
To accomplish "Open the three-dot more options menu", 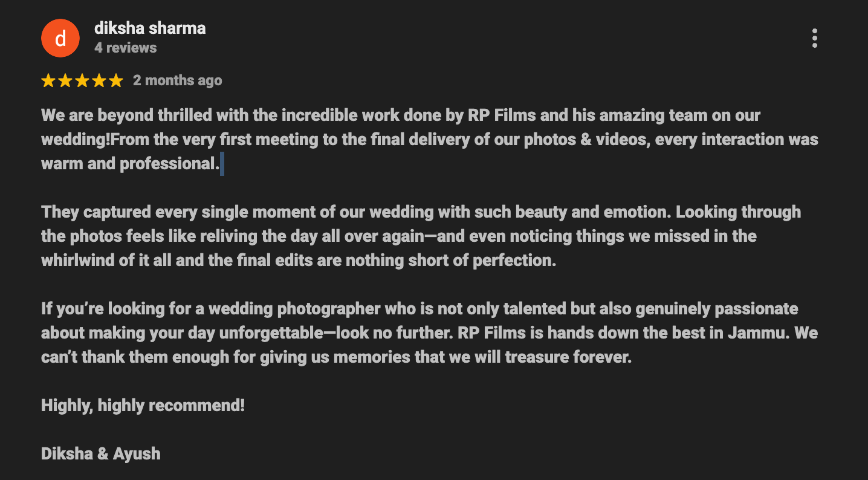I will point(814,38).
